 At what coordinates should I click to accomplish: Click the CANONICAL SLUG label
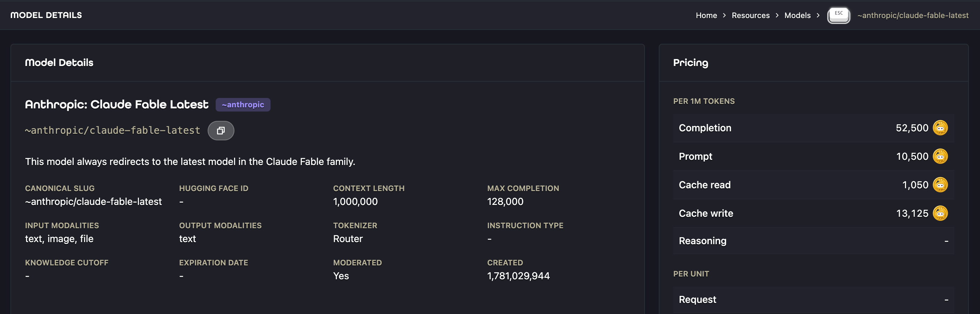click(x=60, y=188)
